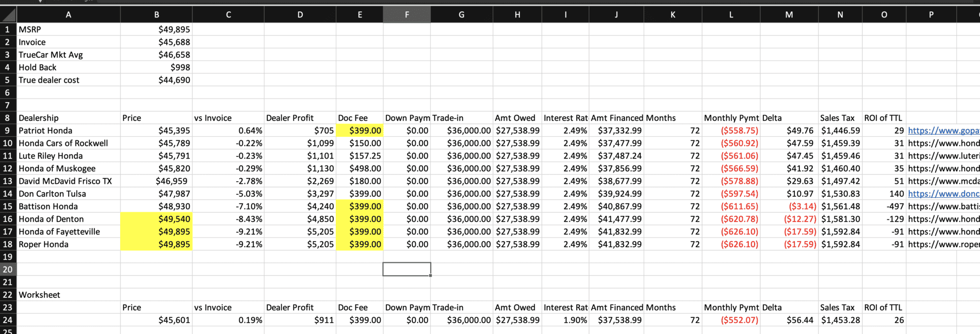
Task: Click the Sales Tax header in row 8
Action: point(840,118)
